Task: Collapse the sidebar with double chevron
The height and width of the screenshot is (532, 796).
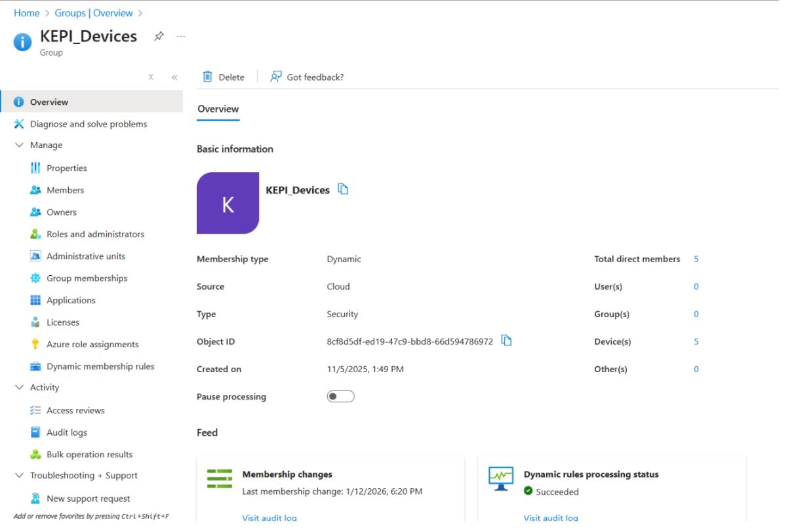Action: (x=174, y=77)
